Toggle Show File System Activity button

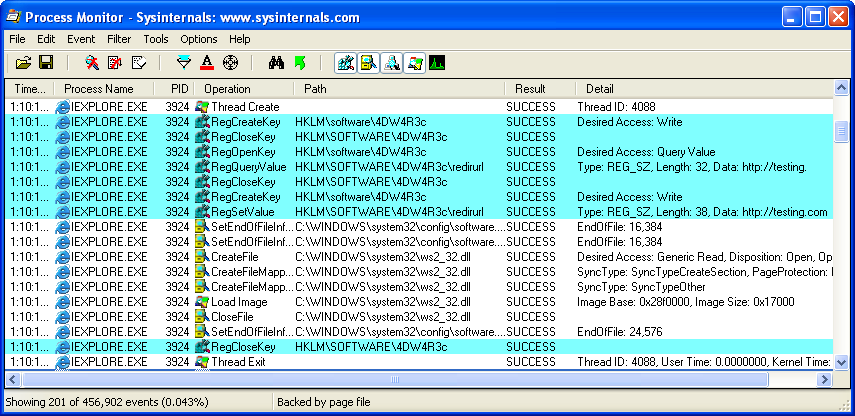pos(369,63)
